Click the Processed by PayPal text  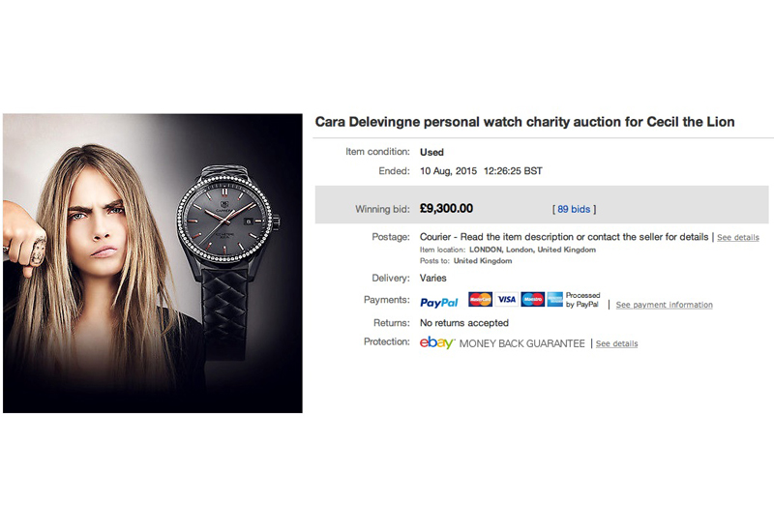pos(582,300)
